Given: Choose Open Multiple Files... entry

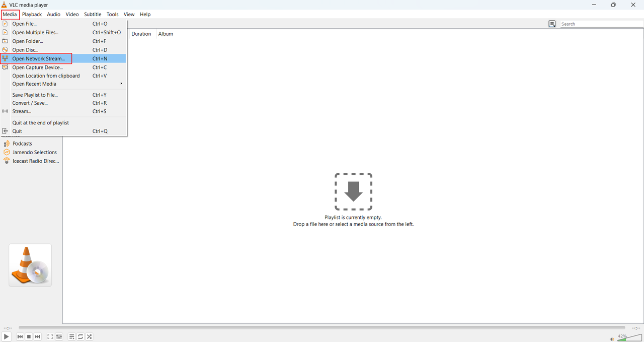Looking at the screenshot, I should [63, 32].
